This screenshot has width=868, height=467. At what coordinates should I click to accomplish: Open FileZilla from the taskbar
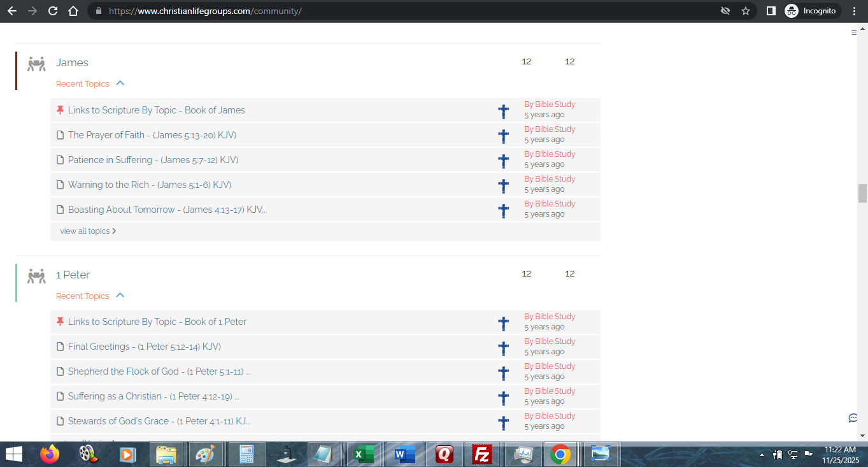[482, 455]
